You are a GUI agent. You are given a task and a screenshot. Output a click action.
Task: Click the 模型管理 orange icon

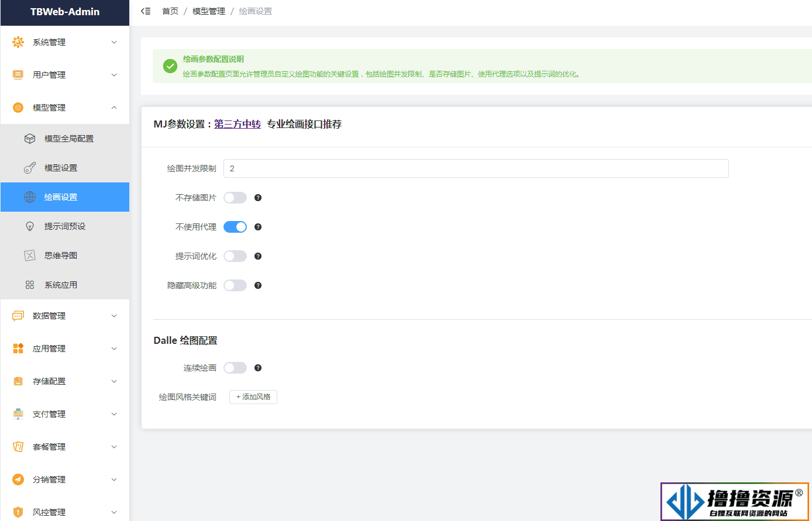(x=18, y=108)
